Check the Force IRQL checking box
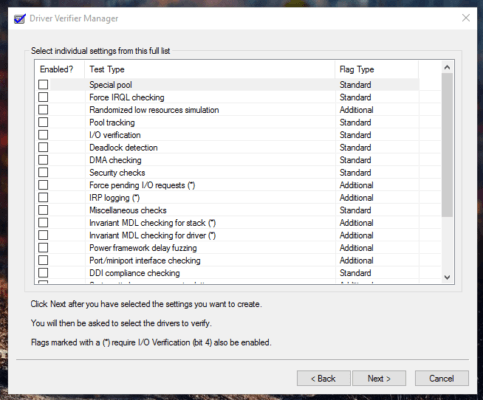 coord(43,97)
